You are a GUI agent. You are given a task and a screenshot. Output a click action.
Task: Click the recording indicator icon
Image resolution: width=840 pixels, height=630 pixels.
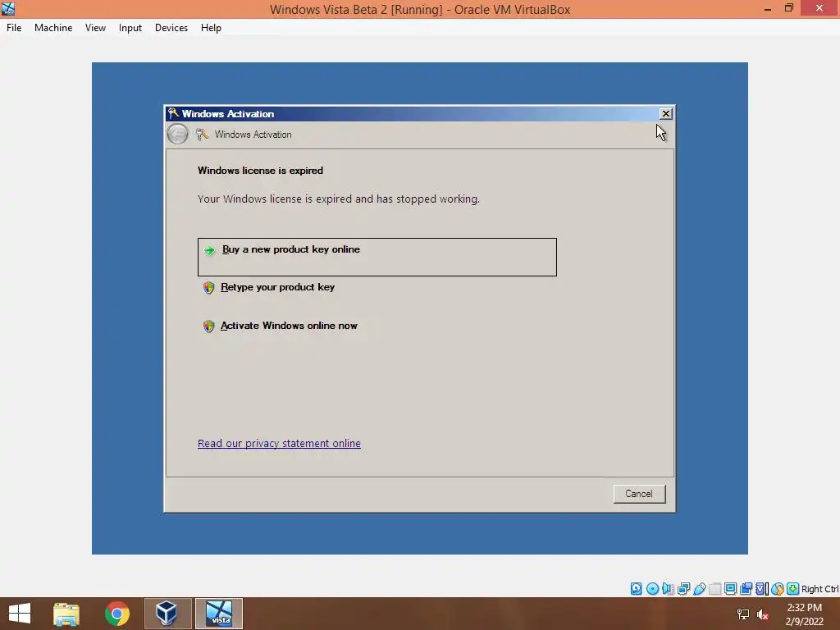point(746,589)
